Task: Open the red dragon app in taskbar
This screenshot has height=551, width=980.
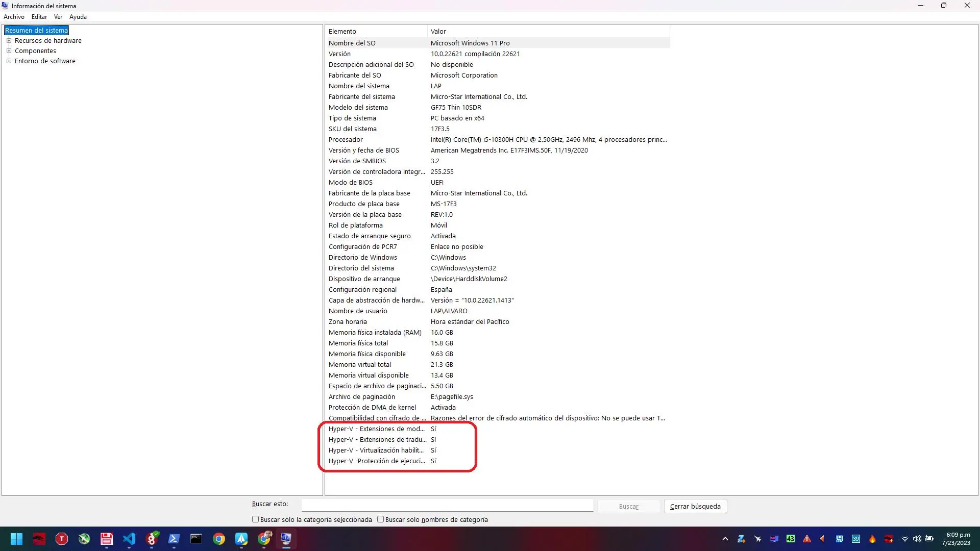Action: pos(39,539)
